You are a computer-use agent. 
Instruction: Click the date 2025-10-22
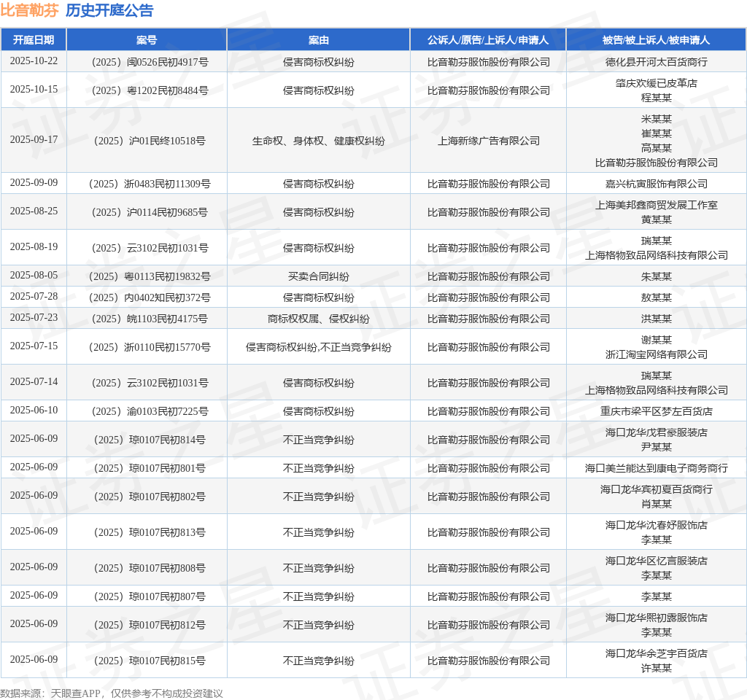(x=34, y=61)
